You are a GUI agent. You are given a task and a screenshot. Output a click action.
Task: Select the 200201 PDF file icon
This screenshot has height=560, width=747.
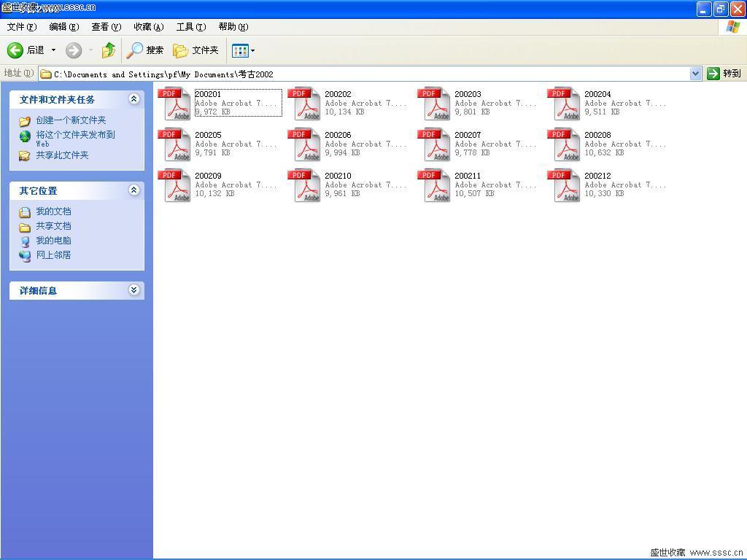177,104
